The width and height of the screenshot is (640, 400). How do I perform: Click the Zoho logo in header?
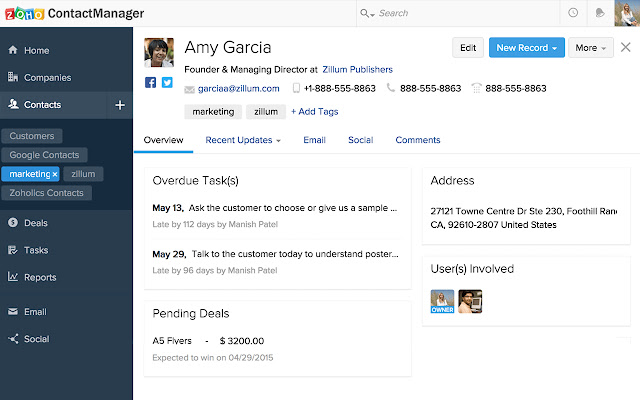tap(24, 13)
